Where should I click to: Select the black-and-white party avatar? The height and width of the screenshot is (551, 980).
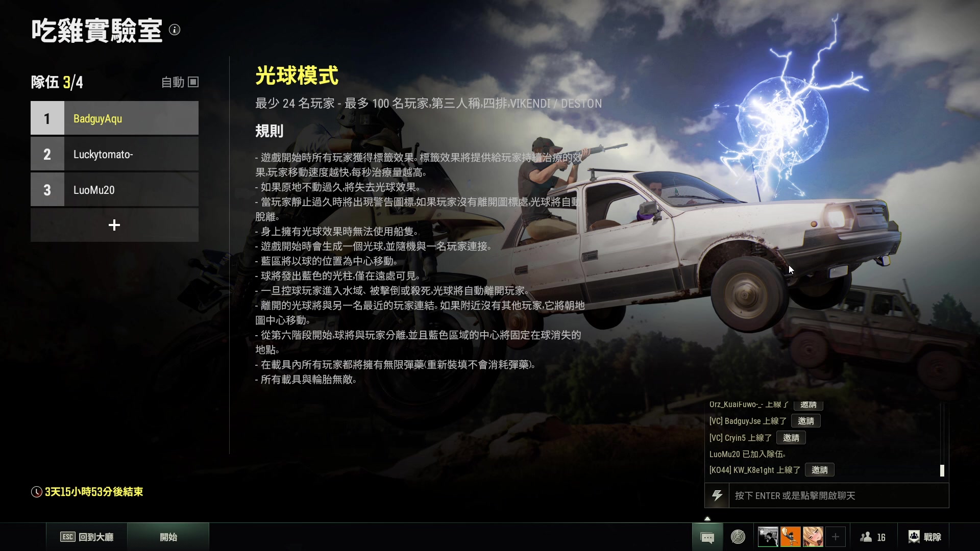pos(768,537)
